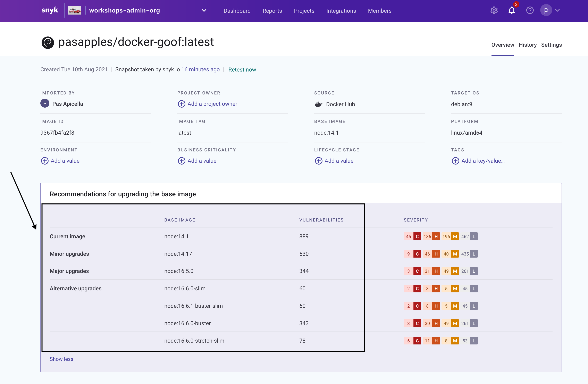Viewport: 588px width, 384px height.
Task: Click vulnerability count 889
Action: click(x=304, y=236)
